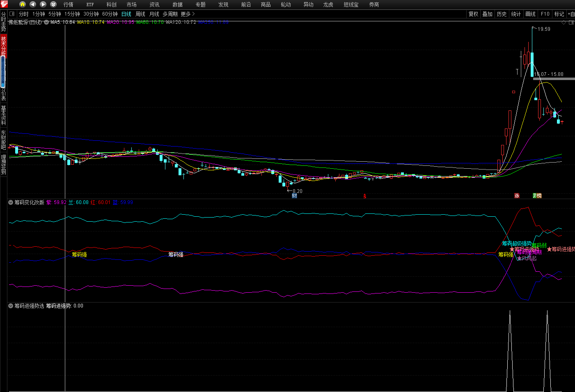The height and width of the screenshot is (392, 575).
Task: Open the 前沿 menu
Action: pyautogui.click(x=246, y=5)
